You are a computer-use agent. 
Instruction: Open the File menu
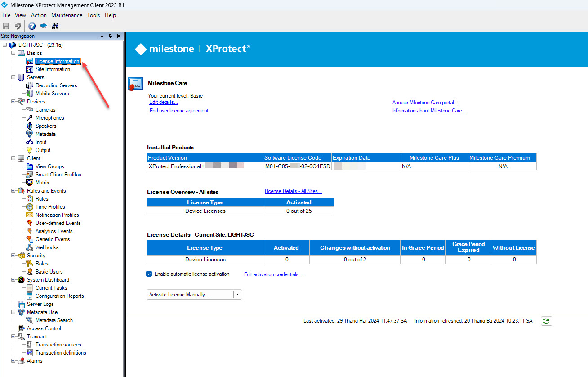click(x=6, y=15)
